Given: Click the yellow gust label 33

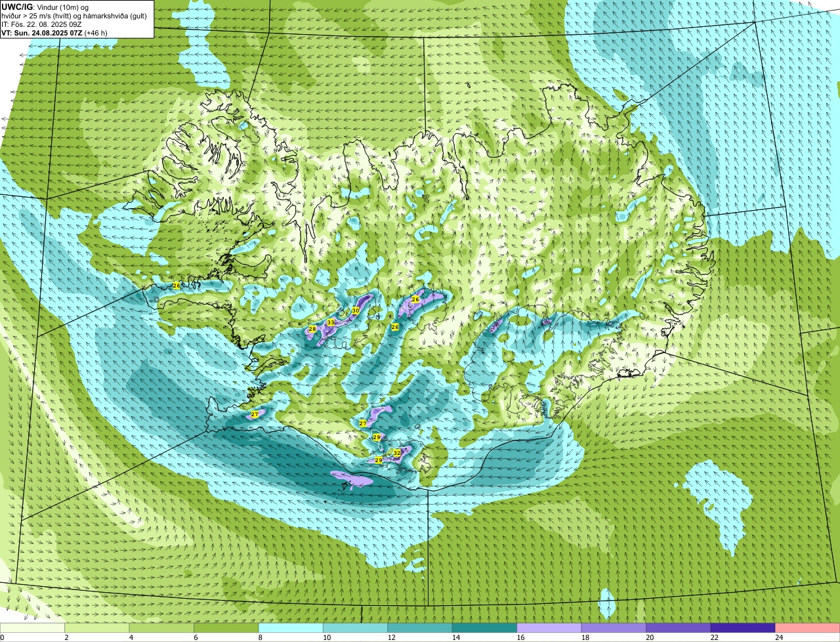Looking at the screenshot, I should tap(331, 322).
